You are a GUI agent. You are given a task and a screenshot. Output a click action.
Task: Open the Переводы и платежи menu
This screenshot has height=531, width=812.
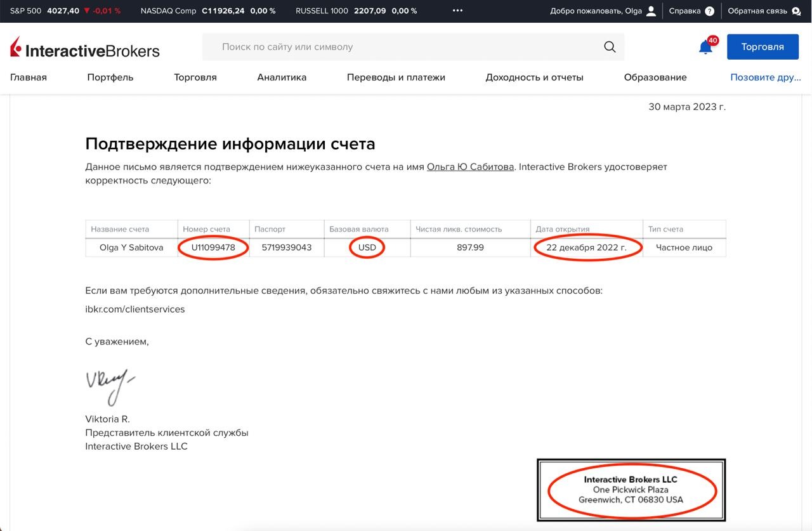pos(396,77)
